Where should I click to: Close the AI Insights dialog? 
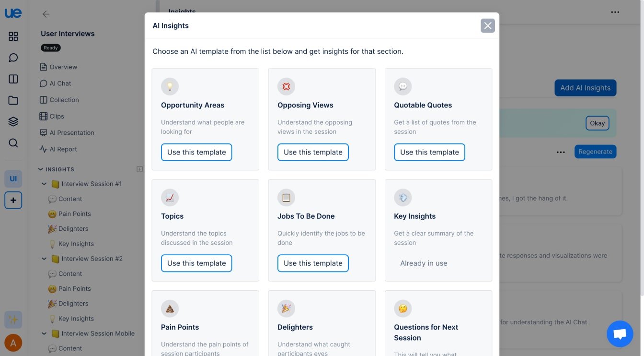[487, 26]
